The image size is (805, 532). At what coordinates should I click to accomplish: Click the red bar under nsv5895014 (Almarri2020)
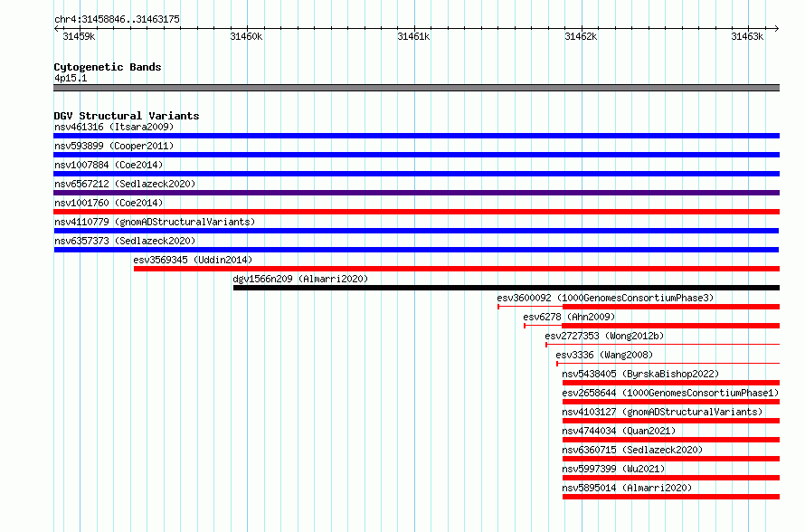pos(671,497)
